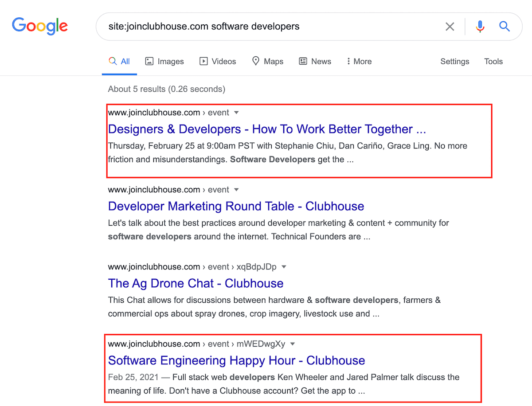Click inside the search input field
Screen dimensions: 532x406
266,26
